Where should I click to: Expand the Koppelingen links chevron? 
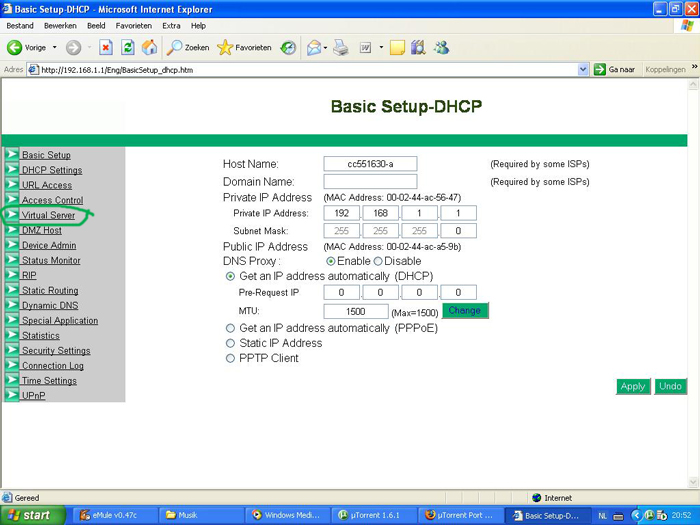pos(694,67)
